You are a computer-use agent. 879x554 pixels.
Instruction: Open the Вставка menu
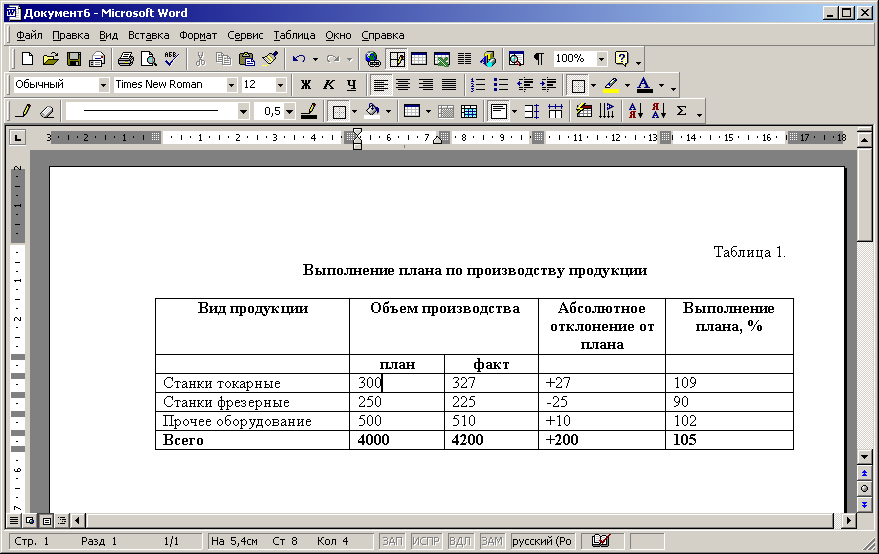click(x=149, y=35)
